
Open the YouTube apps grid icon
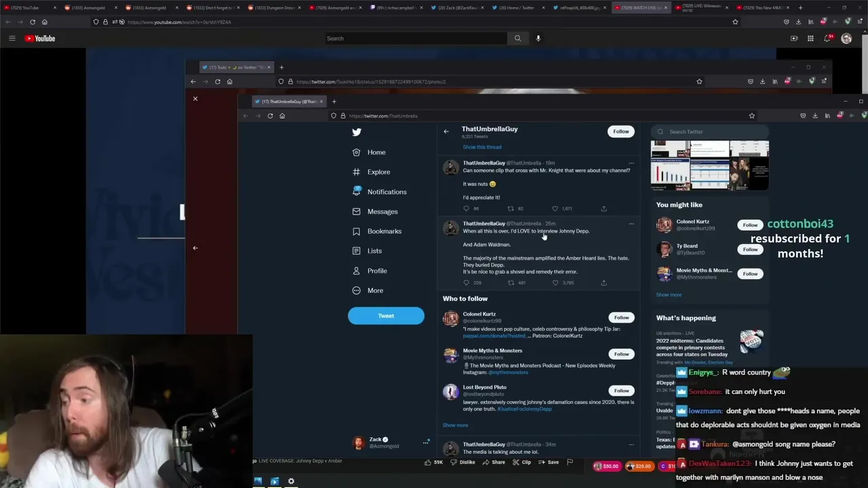(x=810, y=39)
